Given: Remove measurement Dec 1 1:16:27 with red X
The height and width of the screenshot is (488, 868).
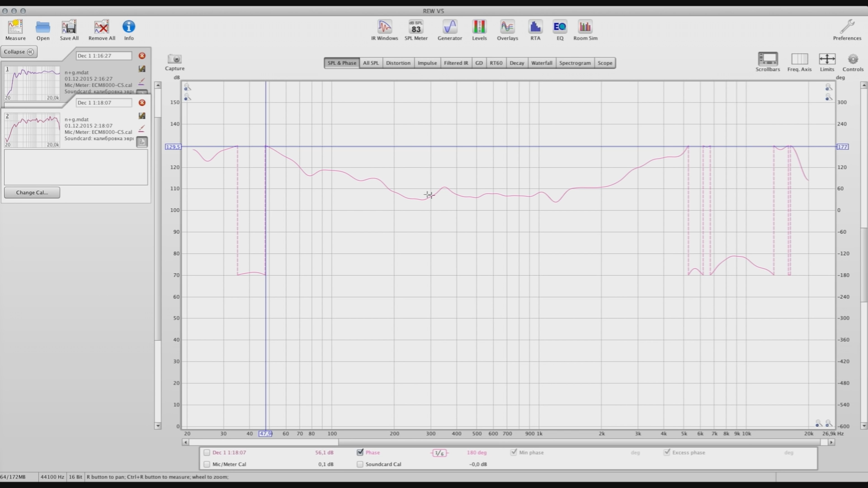Looking at the screenshot, I should coord(142,56).
